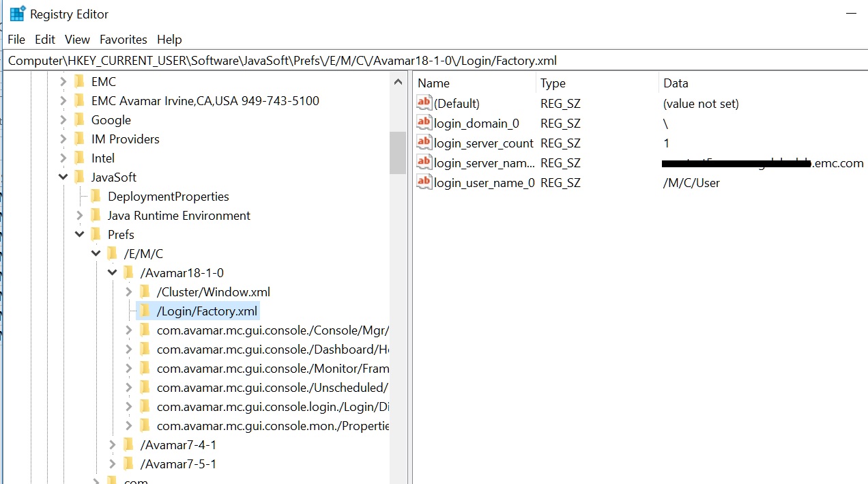Image resolution: width=868 pixels, height=484 pixels.
Task: Collapse the Prefs tree node
Action: click(79, 234)
